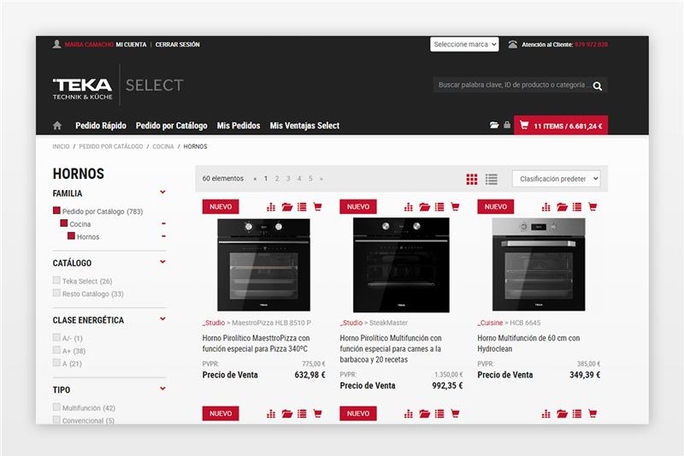Screen dimensions: 684x456
Task: Collapse the Hornos tree node minus sign
Action: 164,236
